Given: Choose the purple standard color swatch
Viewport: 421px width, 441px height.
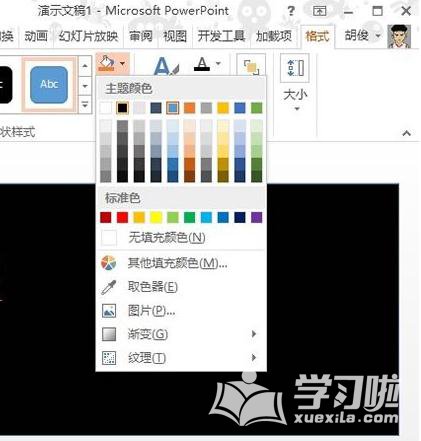Looking at the screenshot, I should point(256,218).
